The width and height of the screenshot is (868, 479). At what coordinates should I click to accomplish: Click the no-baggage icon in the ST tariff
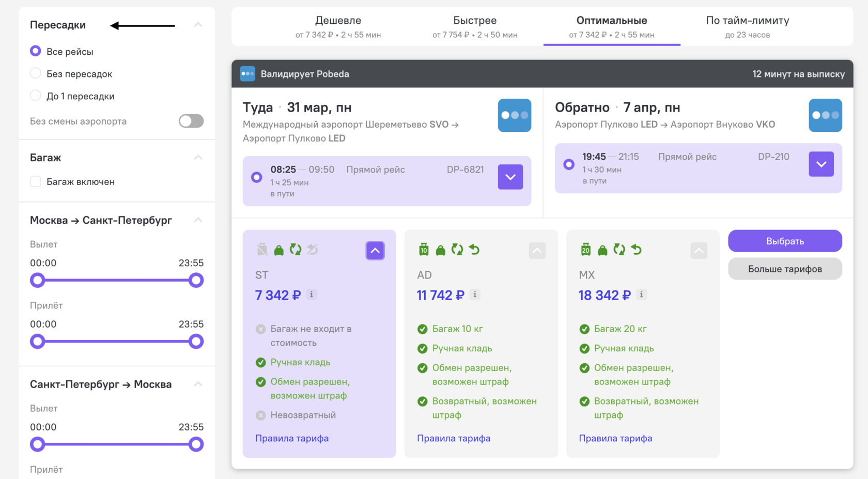262,250
